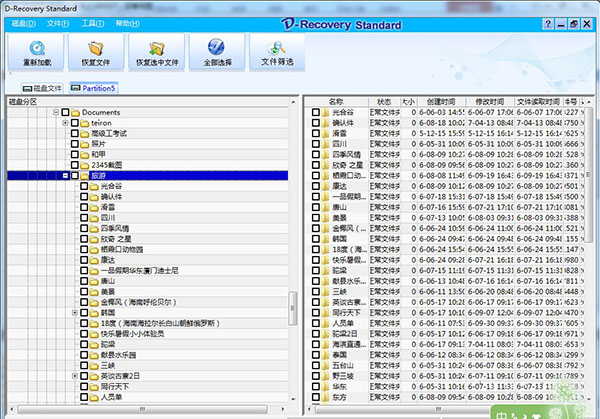
Task: Switch to the Partition5 tab
Action: pos(94,88)
